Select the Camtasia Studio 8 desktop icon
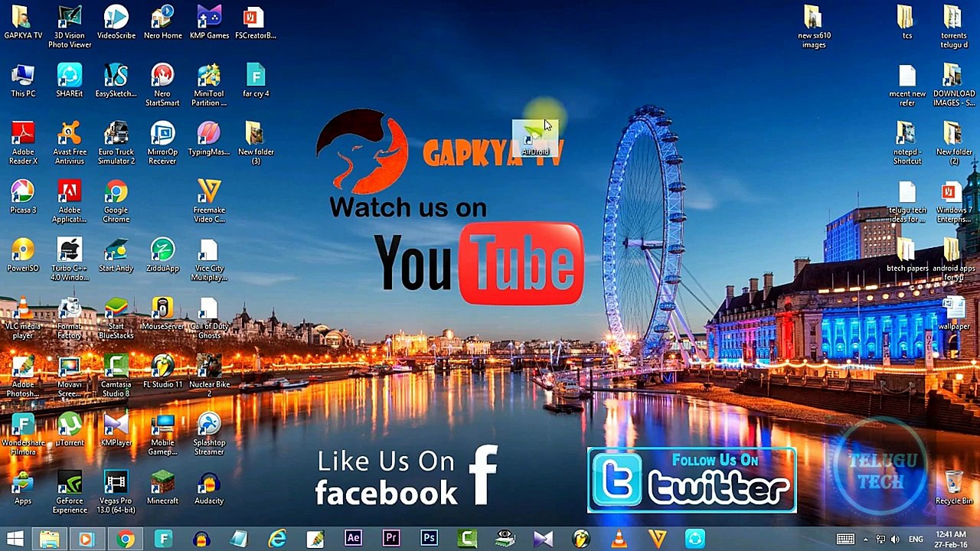The image size is (980, 551). coord(116,376)
